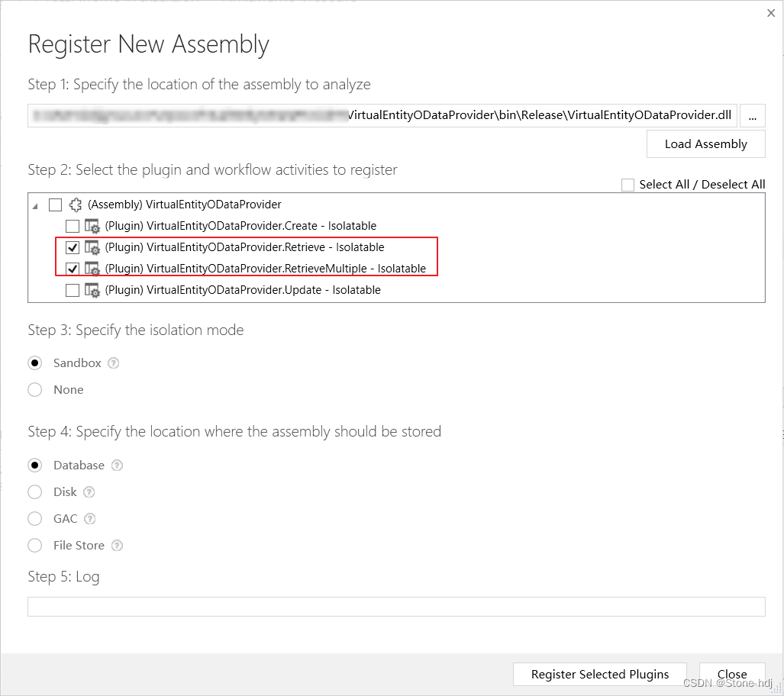Enable the VirtualEntityODataProvider.Update plugin checkbox
This screenshot has width=784, height=696.
pos(72,290)
